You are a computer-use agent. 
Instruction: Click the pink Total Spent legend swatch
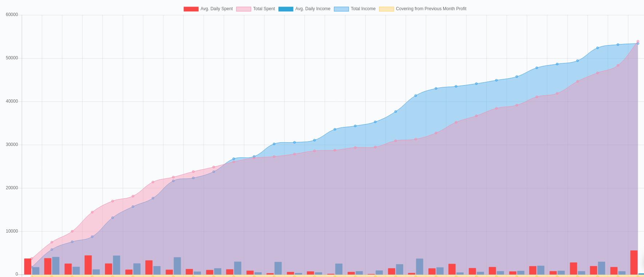244,9
